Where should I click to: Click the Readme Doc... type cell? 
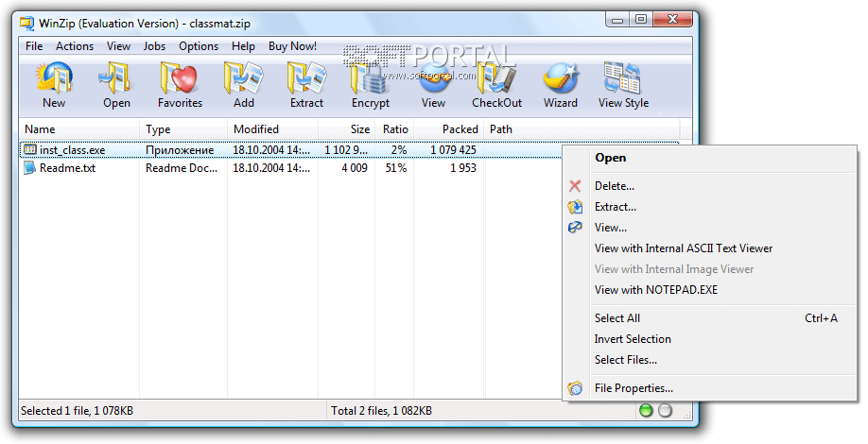coord(182,167)
